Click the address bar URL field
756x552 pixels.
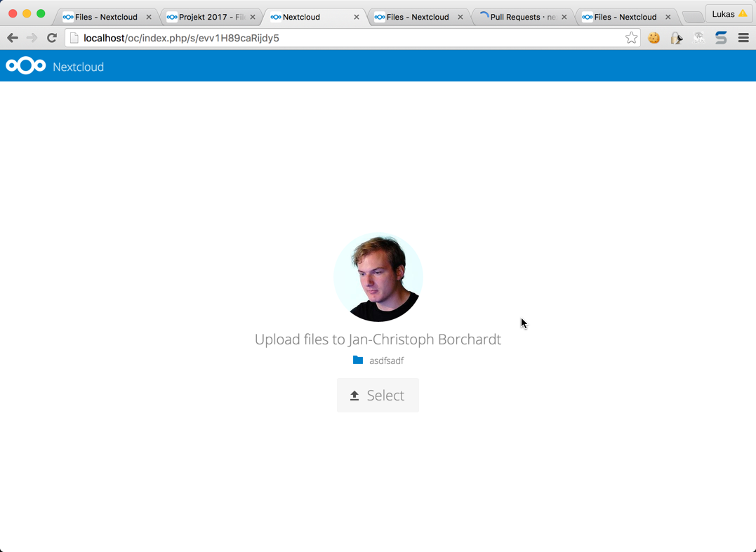352,38
